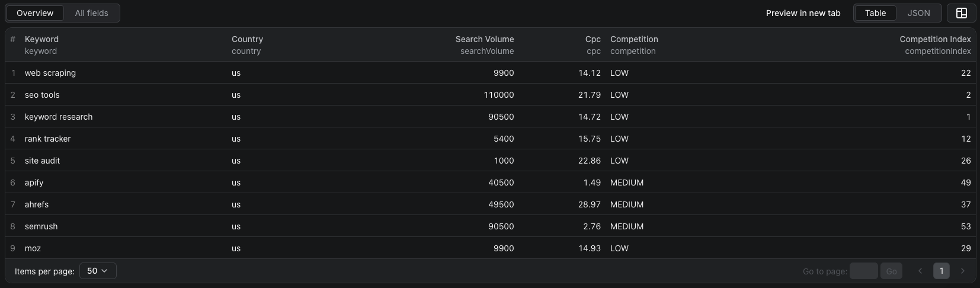The image size is (980, 288).
Task: Go to the next page arrow
Action: coord(963,271)
